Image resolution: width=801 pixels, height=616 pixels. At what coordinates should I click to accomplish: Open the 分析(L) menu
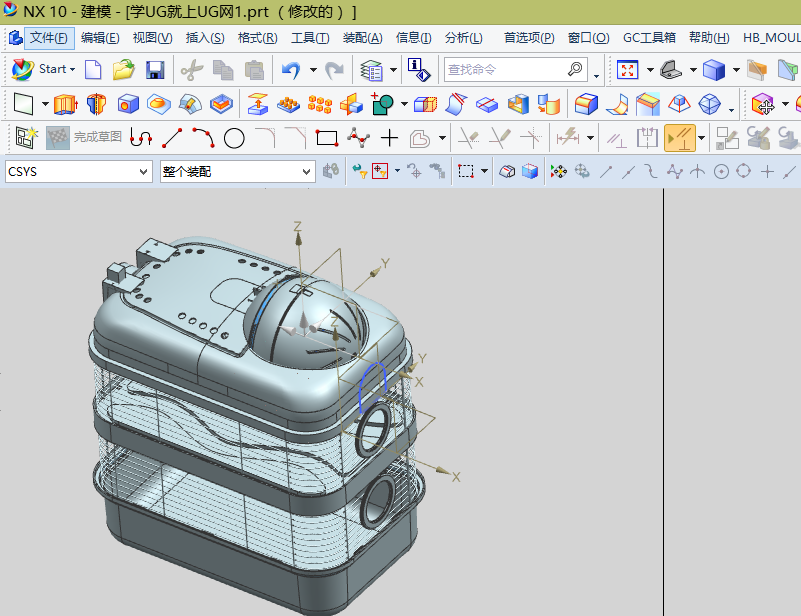463,38
